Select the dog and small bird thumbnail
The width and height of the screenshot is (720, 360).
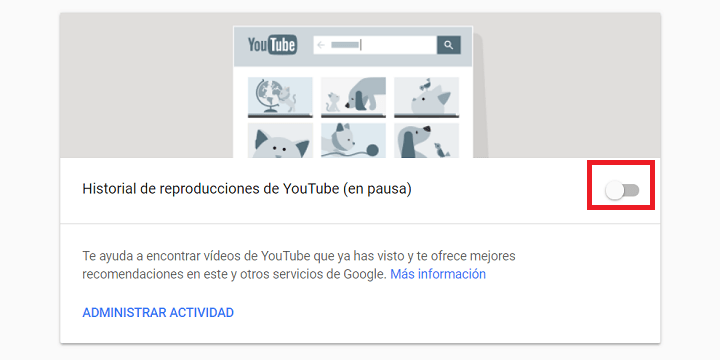426,141
